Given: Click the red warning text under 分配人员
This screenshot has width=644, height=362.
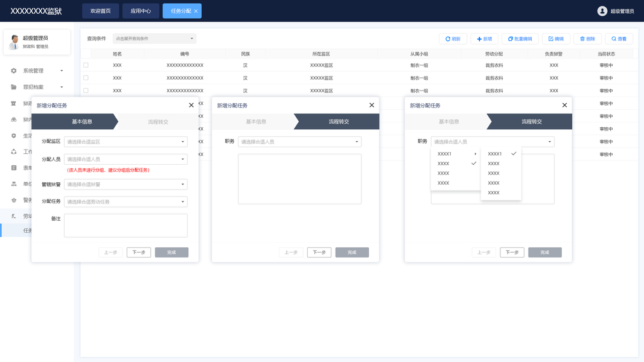Looking at the screenshot, I should coord(108,170).
